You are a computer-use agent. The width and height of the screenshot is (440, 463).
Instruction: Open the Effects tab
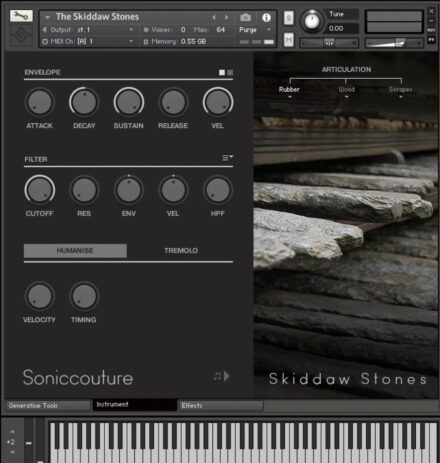point(221,405)
